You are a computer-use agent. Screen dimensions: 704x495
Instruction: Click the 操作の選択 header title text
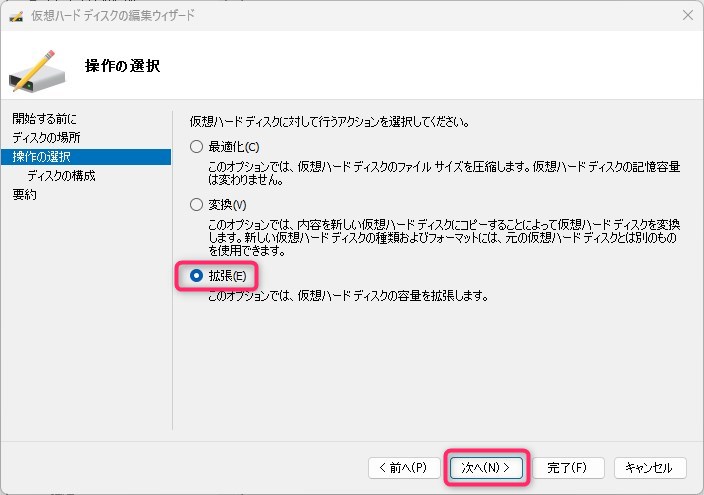point(130,66)
